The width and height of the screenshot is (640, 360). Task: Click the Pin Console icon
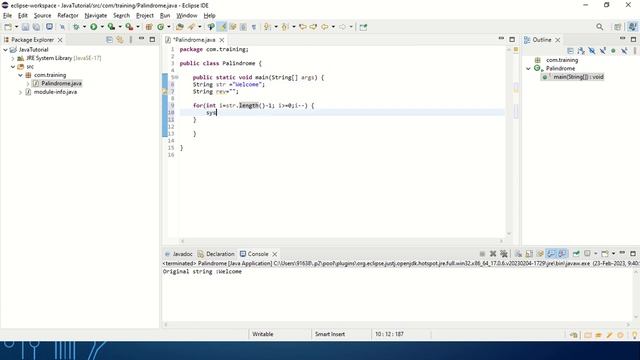576,254
